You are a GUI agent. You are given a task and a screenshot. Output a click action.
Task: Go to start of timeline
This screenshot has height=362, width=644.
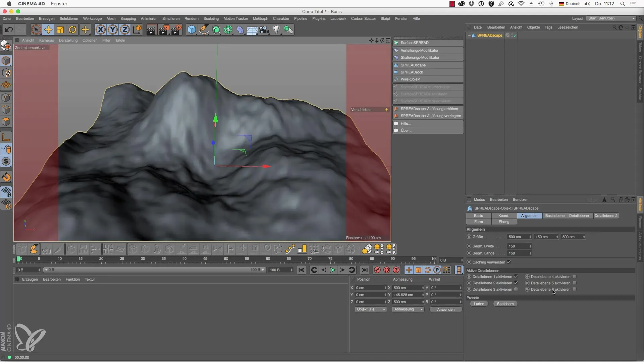302,270
